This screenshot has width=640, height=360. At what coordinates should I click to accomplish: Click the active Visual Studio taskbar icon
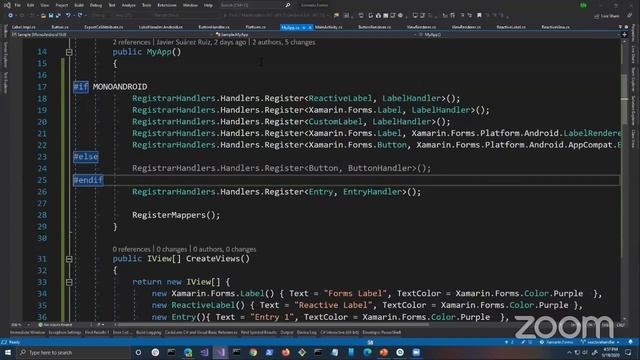pos(220,352)
